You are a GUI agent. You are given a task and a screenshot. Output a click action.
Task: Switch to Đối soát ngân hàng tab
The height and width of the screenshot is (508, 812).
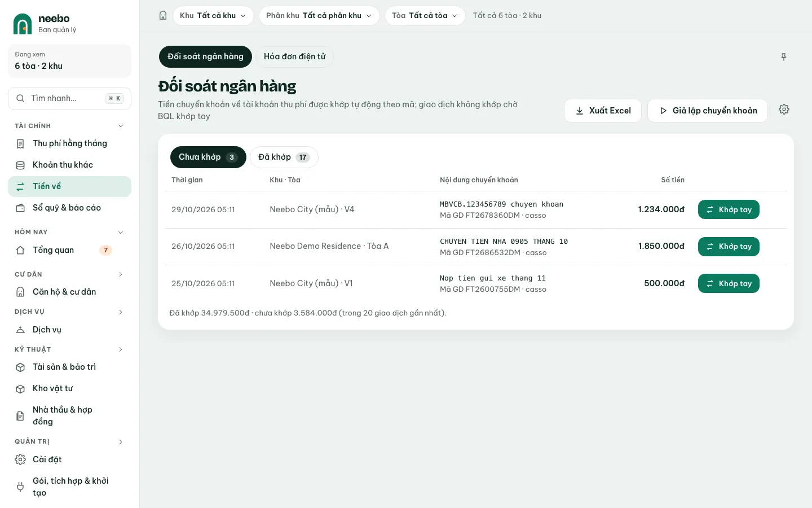pyautogui.click(x=205, y=56)
